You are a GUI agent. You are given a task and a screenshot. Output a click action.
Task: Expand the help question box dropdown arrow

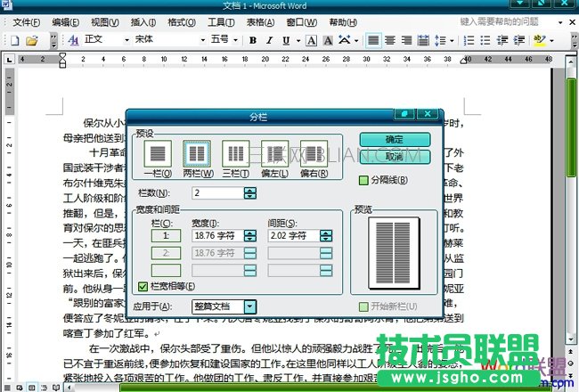tap(560, 22)
